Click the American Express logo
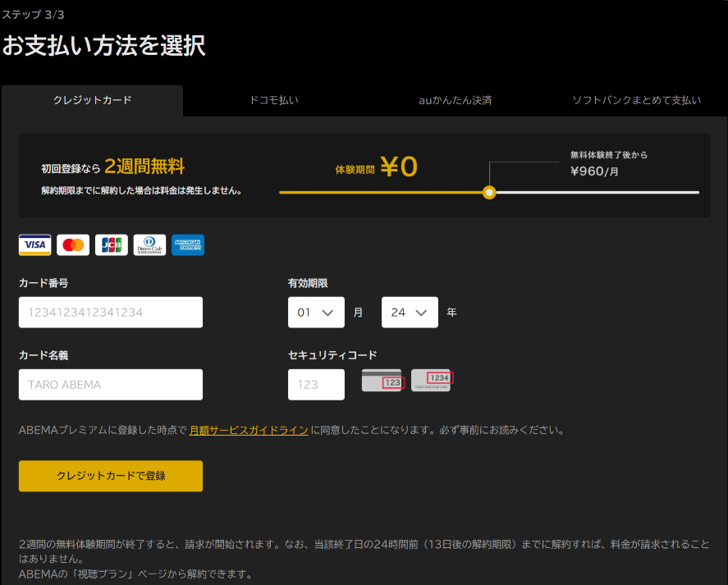 [188, 245]
